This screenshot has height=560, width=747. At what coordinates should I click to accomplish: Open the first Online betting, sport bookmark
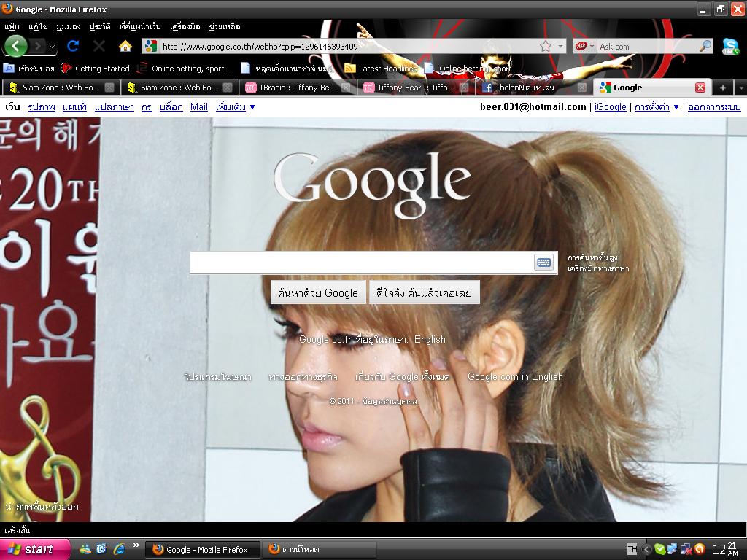185,69
